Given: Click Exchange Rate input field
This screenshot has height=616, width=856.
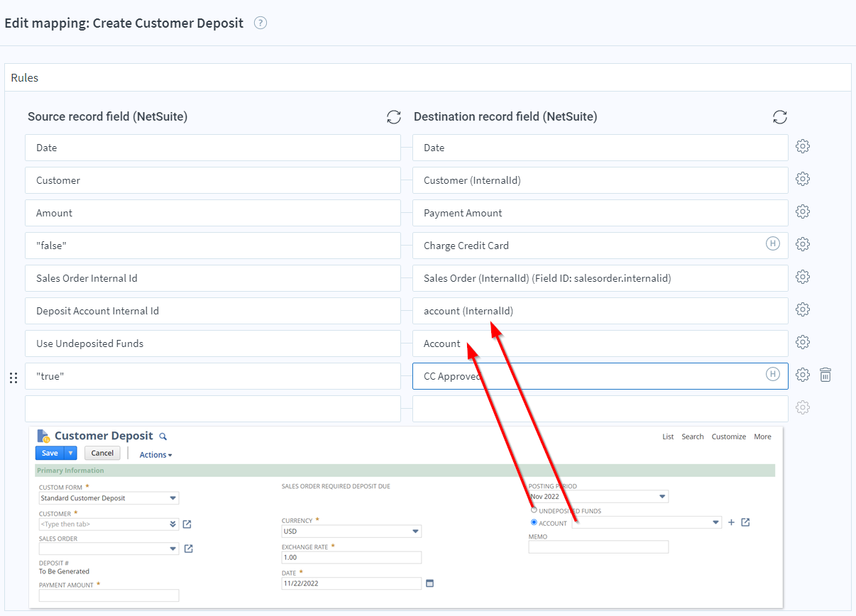Looking at the screenshot, I should [x=351, y=558].
